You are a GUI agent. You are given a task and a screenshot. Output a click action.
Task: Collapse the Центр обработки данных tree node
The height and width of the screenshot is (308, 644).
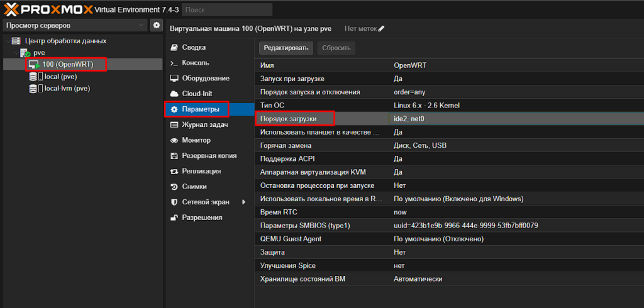coord(7,41)
